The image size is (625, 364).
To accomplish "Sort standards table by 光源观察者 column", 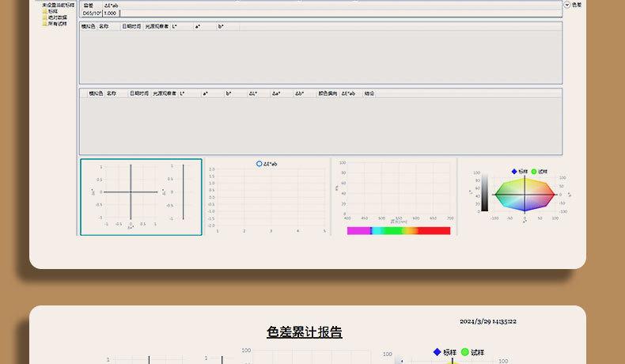I will pos(157,26).
